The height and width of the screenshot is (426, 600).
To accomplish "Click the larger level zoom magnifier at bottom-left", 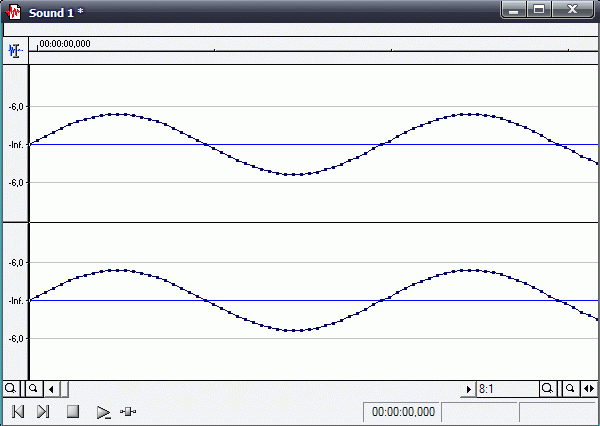I will pyautogui.click(x=11, y=389).
